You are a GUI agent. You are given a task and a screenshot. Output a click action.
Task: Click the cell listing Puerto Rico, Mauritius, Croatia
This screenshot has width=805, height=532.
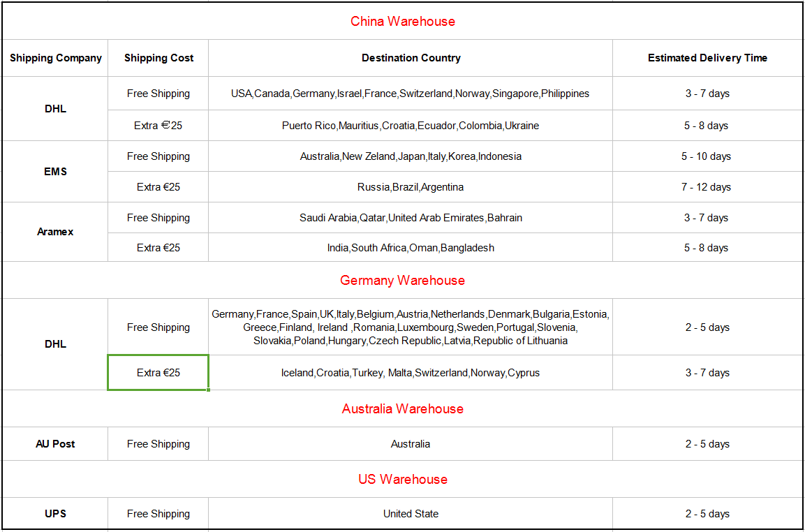411,126
